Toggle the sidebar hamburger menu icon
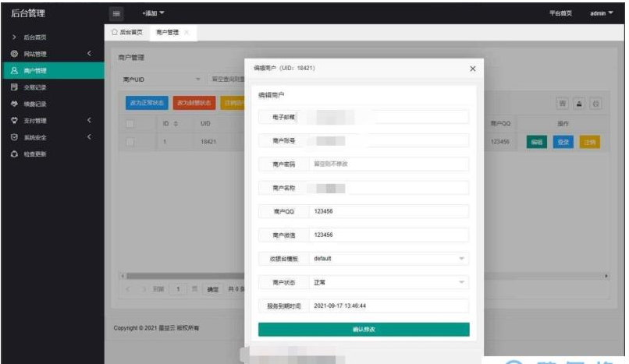This screenshot has height=364, width=629. point(116,13)
